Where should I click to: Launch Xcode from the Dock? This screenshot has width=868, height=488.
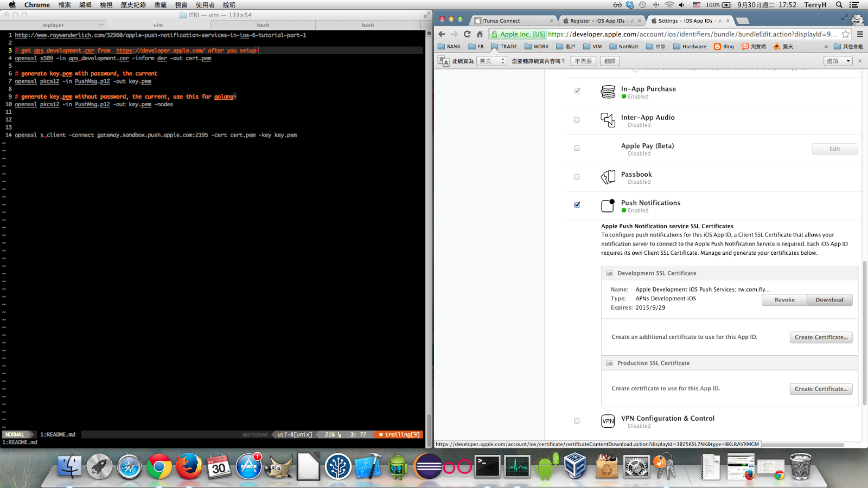[x=368, y=466]
